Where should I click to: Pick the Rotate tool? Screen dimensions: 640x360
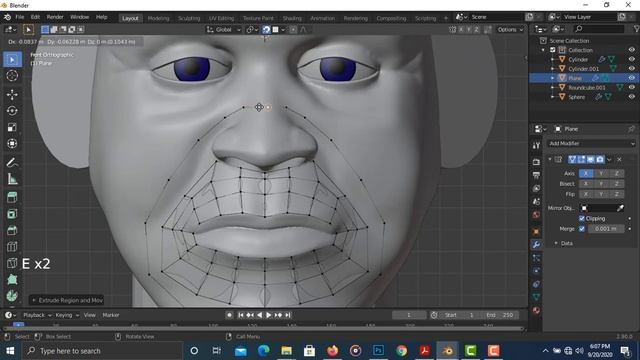pos(12,111)
